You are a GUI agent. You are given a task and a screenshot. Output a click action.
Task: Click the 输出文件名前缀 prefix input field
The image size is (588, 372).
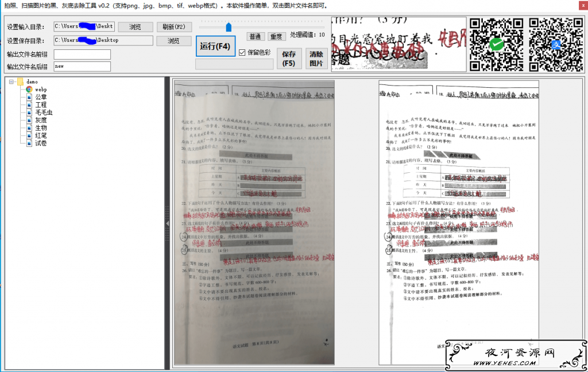tap(82, 55)
